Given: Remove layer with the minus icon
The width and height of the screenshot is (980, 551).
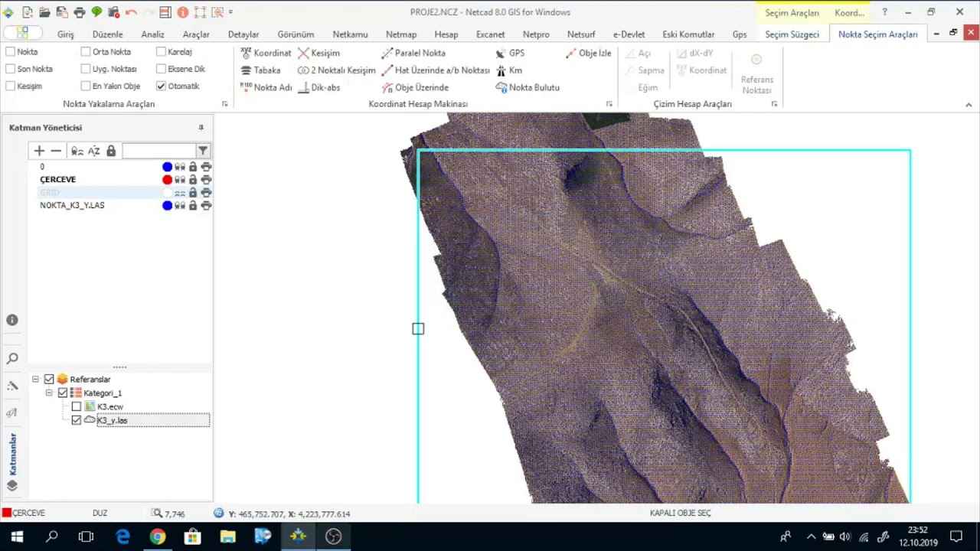Looking at the screenshot, I should (56, 151).
